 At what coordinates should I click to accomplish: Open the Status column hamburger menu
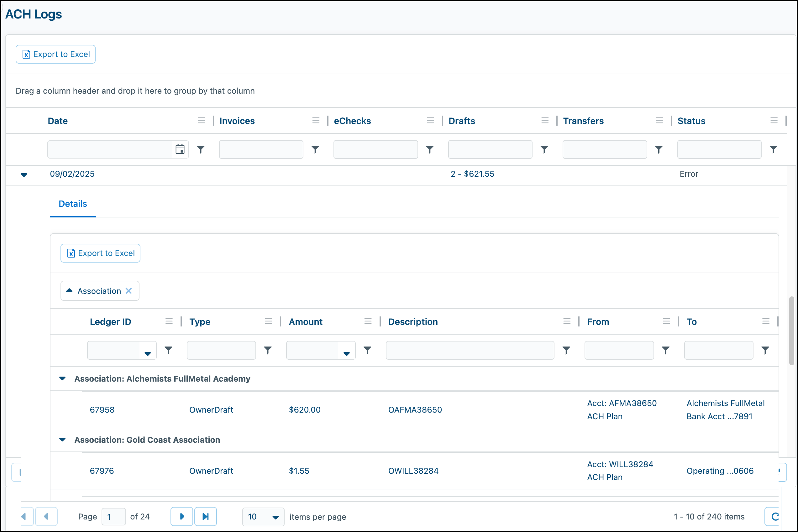tap(774, 120)
